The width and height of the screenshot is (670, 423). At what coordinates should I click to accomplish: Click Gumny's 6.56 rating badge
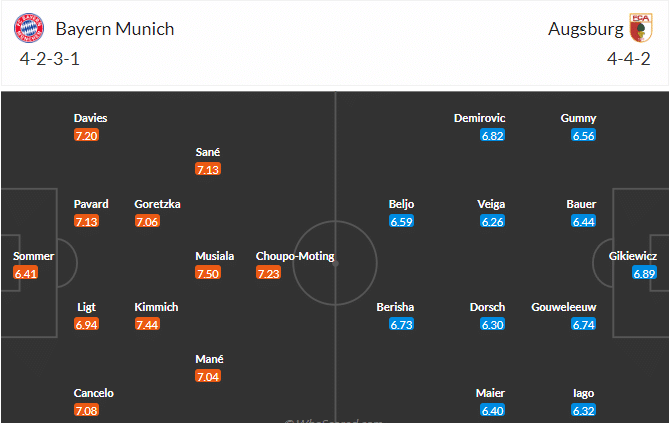(x=584, y=135)
